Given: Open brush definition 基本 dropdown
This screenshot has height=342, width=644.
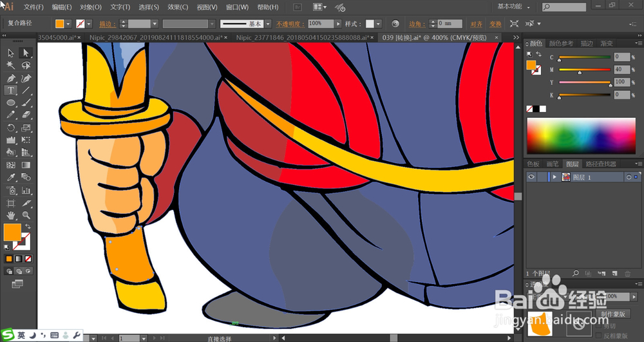Looking at the screenshot, I should click(x=268, y=24).
